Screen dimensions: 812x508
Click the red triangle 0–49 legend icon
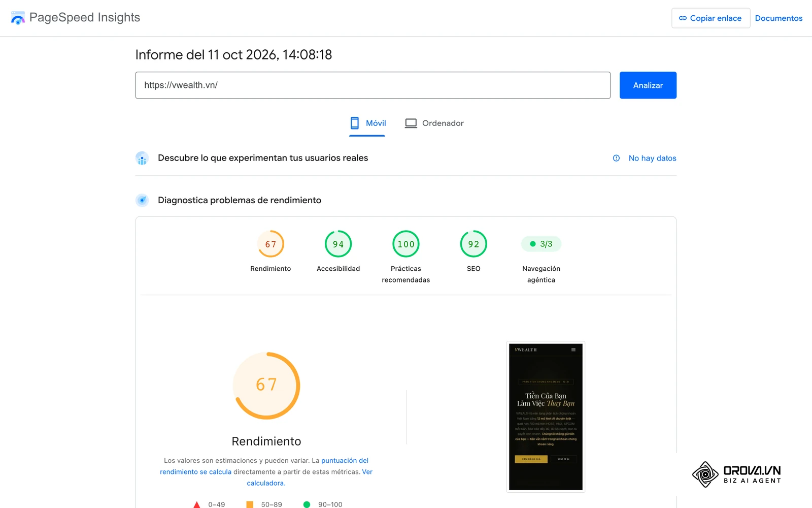coord(197,504)
